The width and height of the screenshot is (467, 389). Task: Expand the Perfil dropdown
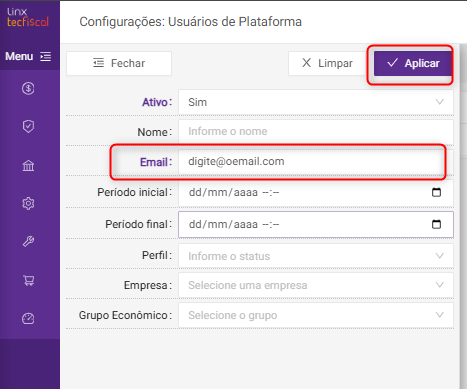tap(316, 256)
